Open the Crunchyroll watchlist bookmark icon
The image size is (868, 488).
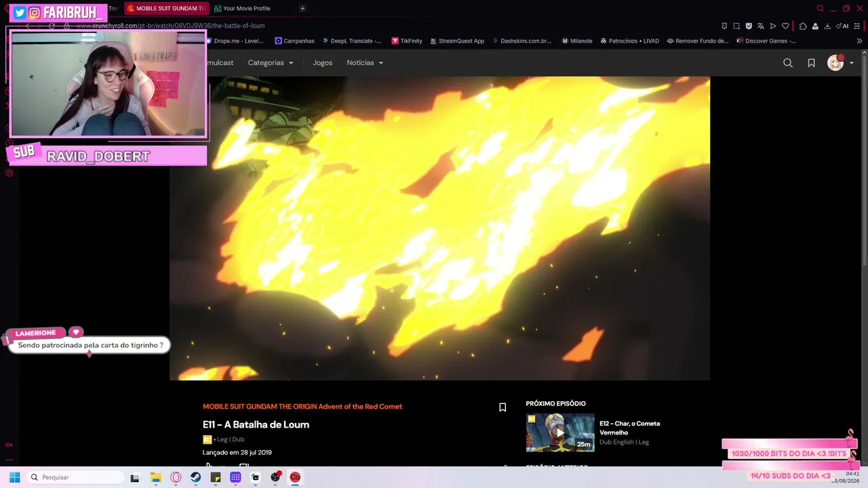811,63
